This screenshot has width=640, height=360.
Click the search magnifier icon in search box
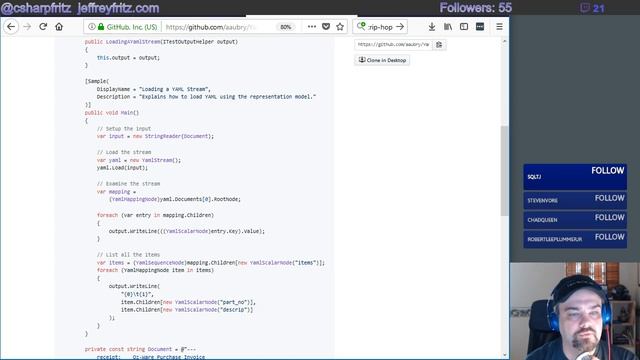361,27
